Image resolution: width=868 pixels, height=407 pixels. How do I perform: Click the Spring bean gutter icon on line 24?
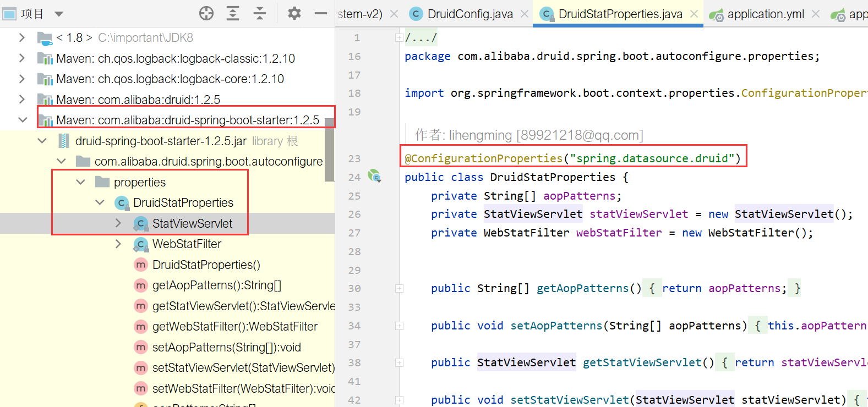[374, 176]
